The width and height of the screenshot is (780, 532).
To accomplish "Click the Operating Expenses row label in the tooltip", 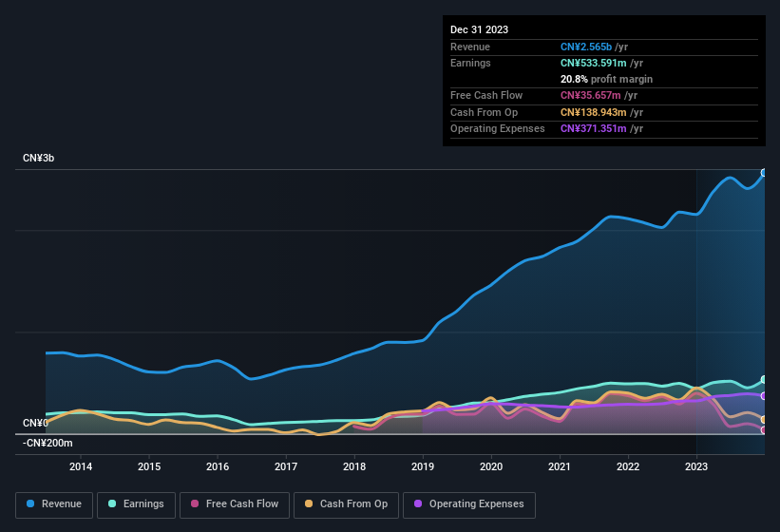I will pos(498,129).
